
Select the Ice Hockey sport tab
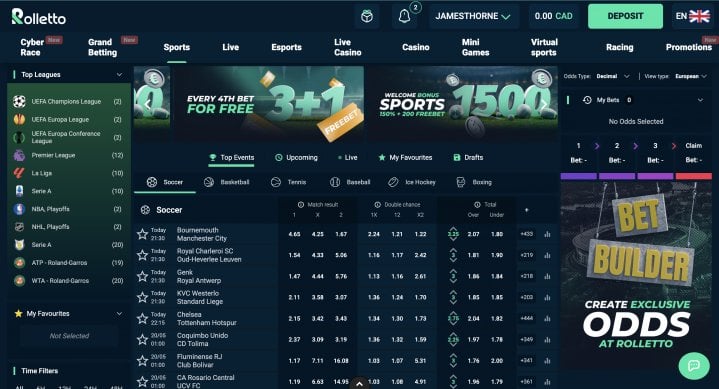(412, 182)
